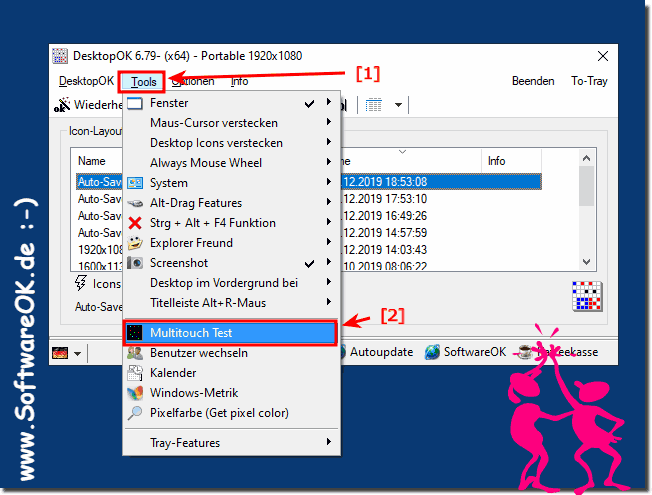Image resolution: width=652 pixels, height=495 pixels.
Task: Open the Tray-Features menu entry
Action: [232, 443]
